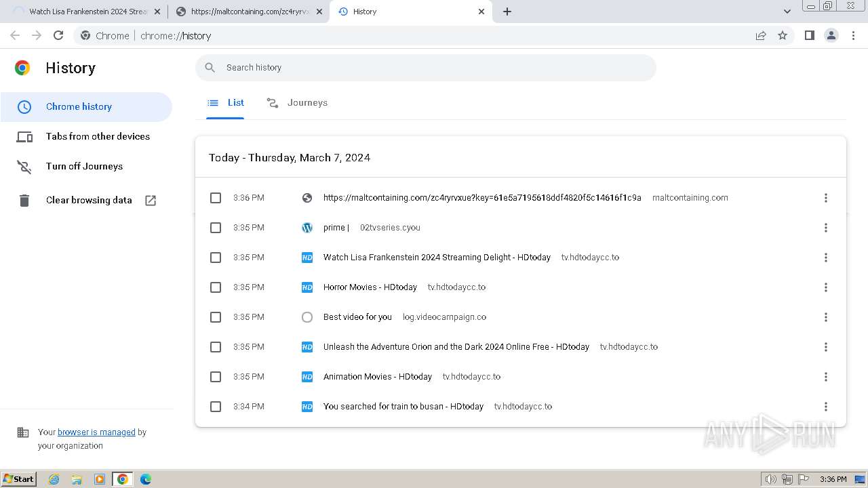The image size is (868, 488).
Task: Click the browser forward arrow
Action: click(37, 35)
